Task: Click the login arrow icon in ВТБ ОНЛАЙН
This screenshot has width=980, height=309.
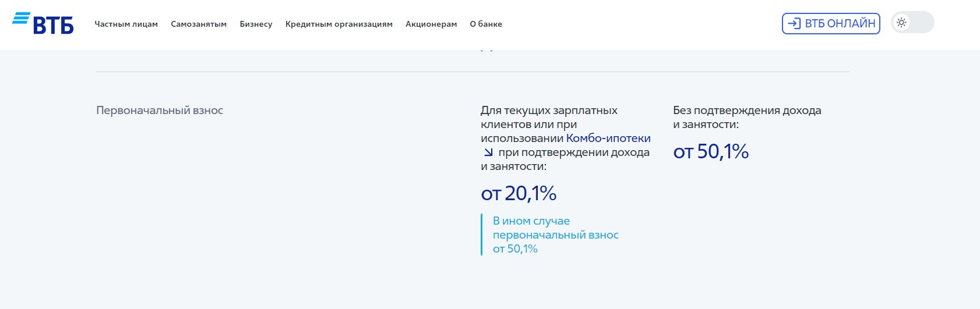Action: click(x=794, y=23)
